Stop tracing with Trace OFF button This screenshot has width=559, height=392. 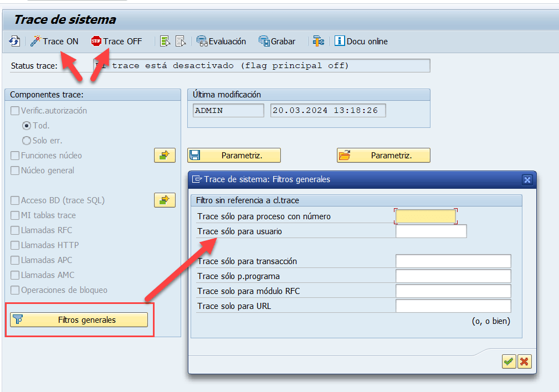[x=117, y=42]
